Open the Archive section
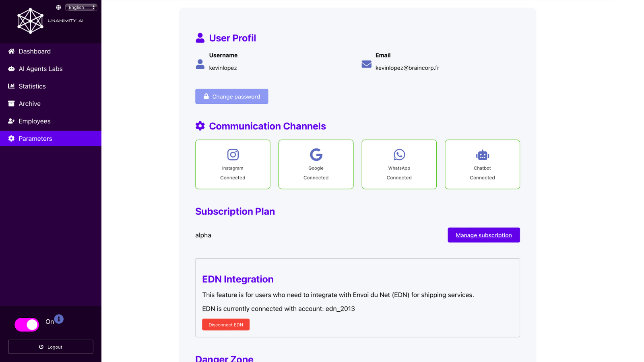The height and width of the screenshot is (362, 644). 30,103
